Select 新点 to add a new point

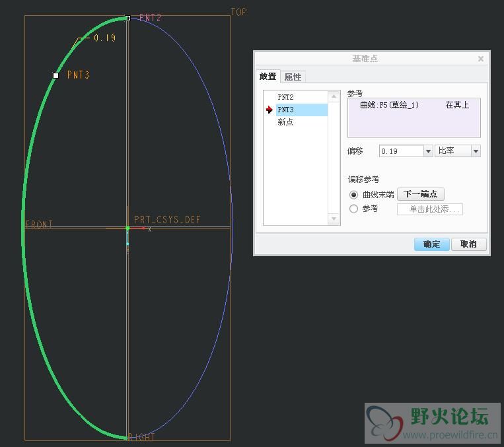[x=285, y=122]
